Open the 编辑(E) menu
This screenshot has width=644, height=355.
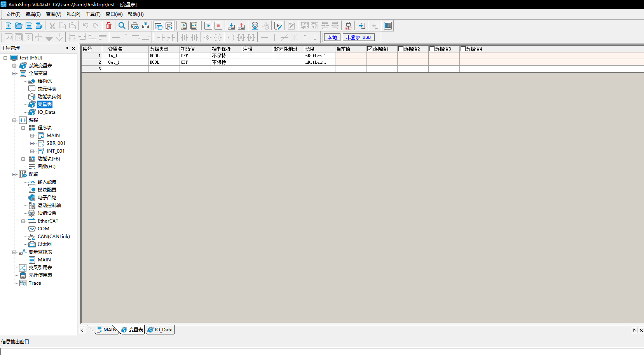pyautogui.click(x=33, y=14)
